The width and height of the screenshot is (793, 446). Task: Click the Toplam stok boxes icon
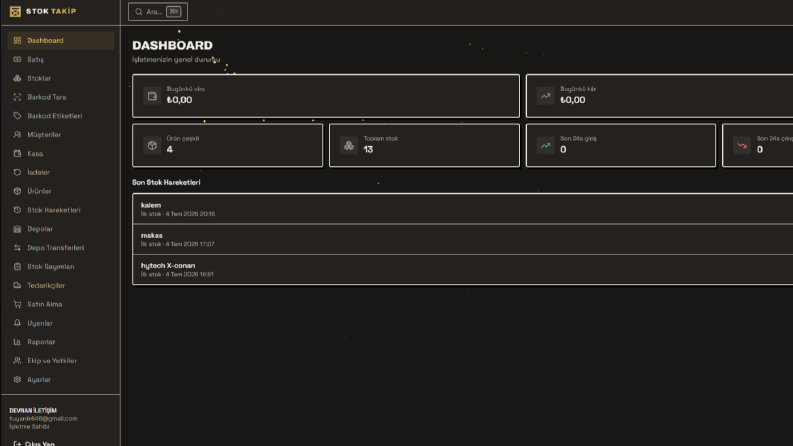(x=349, y=146)
